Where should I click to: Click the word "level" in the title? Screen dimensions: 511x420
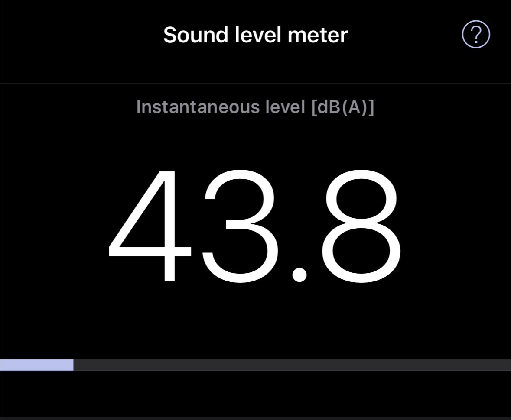[x=257, y=35]
